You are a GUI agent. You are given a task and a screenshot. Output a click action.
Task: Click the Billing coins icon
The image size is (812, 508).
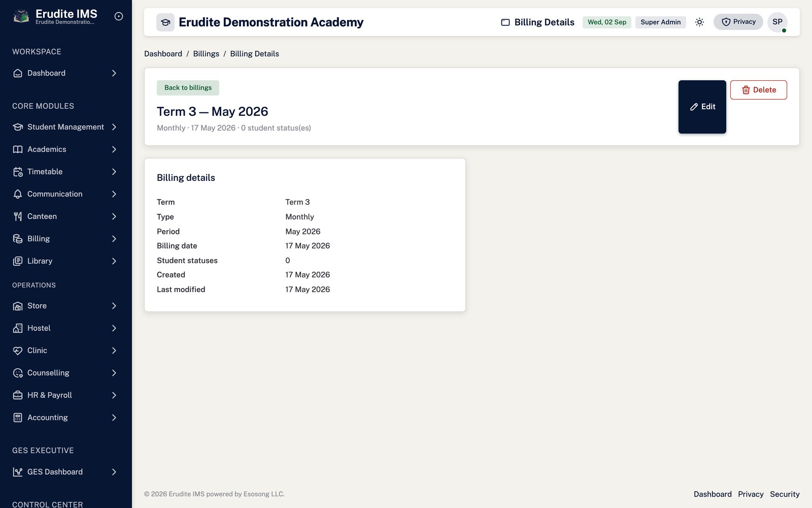18,239
